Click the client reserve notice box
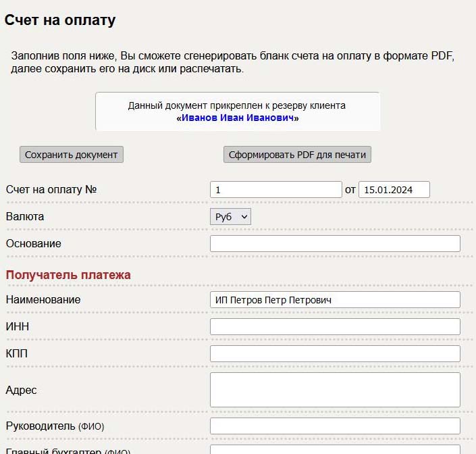Image resolution: width=476 pixels, height=454 pixels. click(x=238, y=111)
